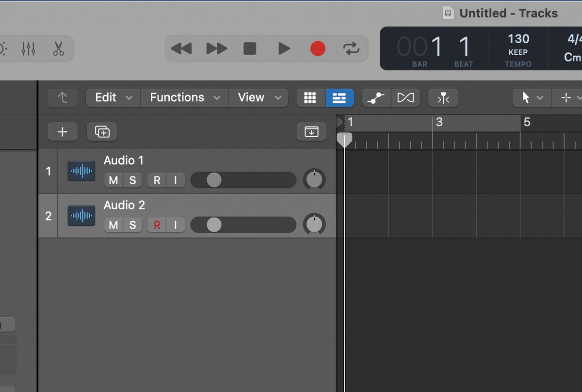Adjust the Audio 1 volume slider
The image size is (582, 392).
click(214, 180)
